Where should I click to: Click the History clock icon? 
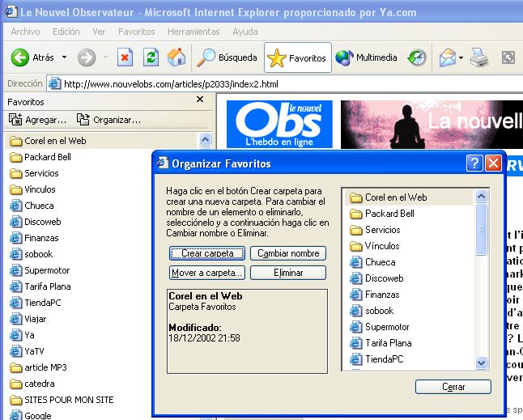(417, 57)
